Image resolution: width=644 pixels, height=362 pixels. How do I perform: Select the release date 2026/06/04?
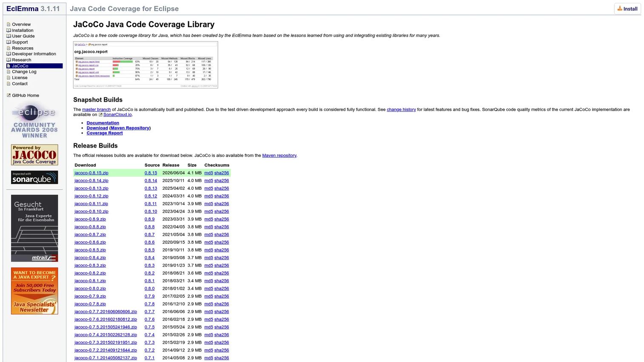pos(174,173)
